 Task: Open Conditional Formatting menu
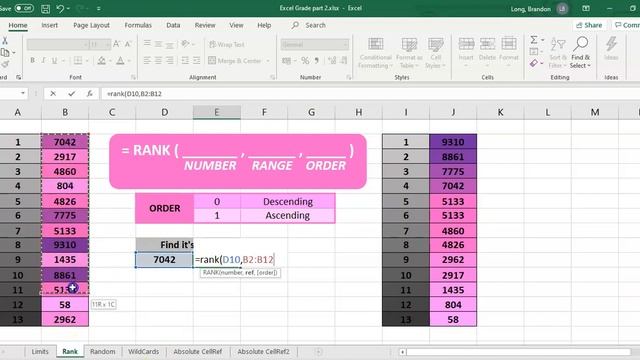[375, 53]
